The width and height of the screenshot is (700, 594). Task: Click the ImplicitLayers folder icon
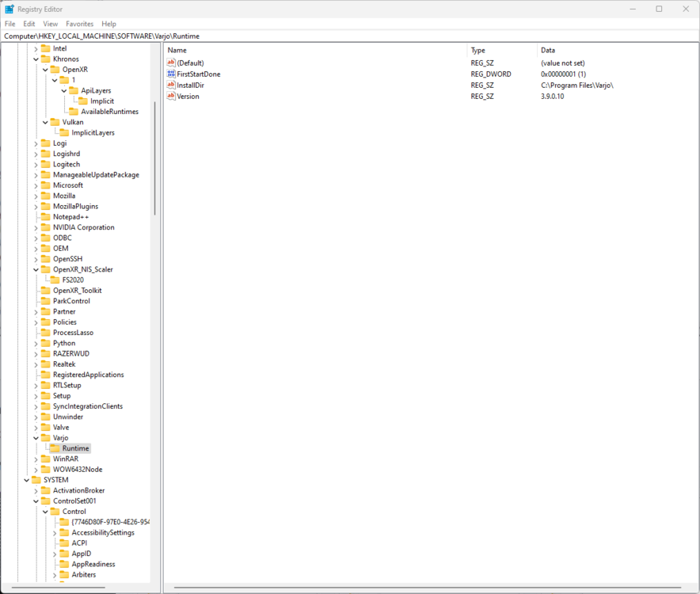pos(64,132)
